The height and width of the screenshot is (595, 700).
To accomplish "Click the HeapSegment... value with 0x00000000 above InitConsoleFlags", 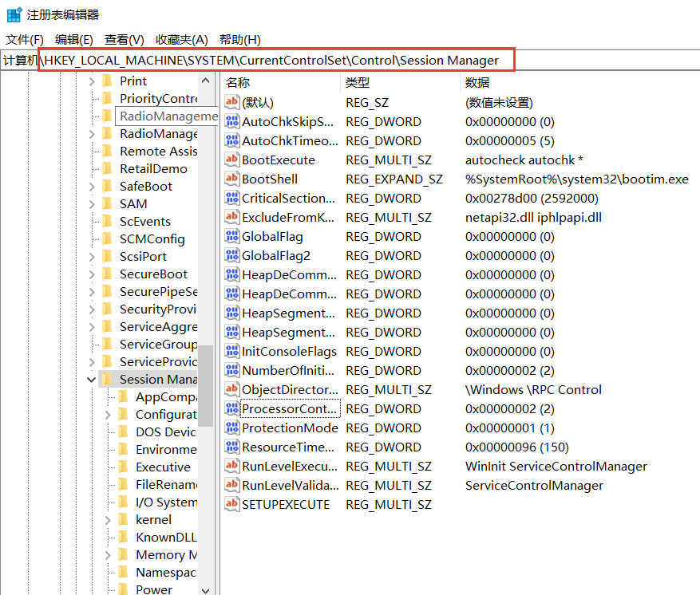I will tap(288, 333).
